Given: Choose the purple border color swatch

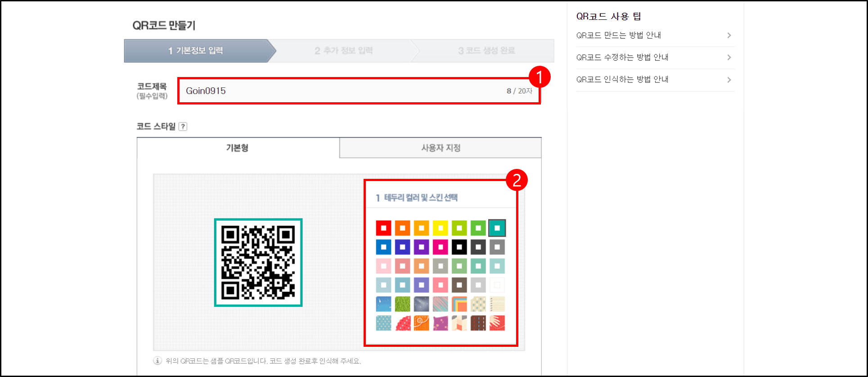Looking at the screenshot, I should (422, 247).
